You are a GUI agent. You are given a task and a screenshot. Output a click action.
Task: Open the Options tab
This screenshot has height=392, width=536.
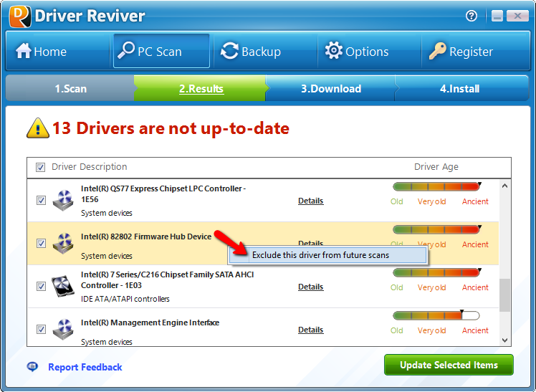pyautogui.click(x=370, y=52)
